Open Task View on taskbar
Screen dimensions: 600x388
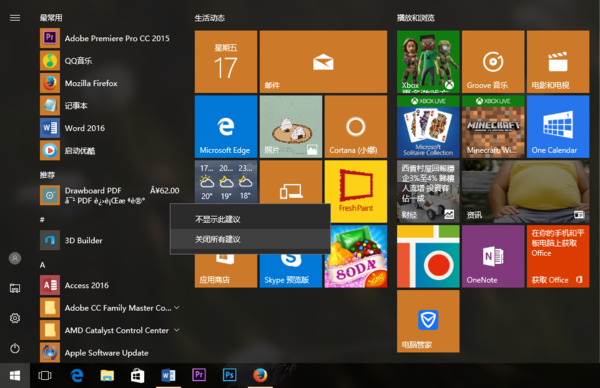pos(45,376)
